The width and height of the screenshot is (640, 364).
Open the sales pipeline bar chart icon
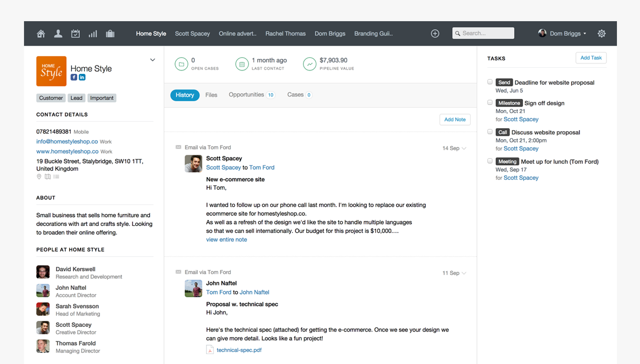pyautogui.click(x=93, y=33)
